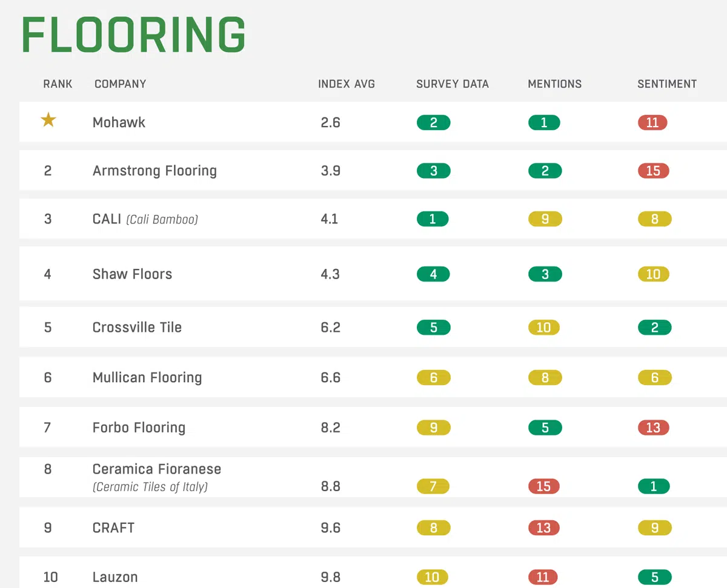Click Shaw Floors' index average 4.3

point(330,274)
